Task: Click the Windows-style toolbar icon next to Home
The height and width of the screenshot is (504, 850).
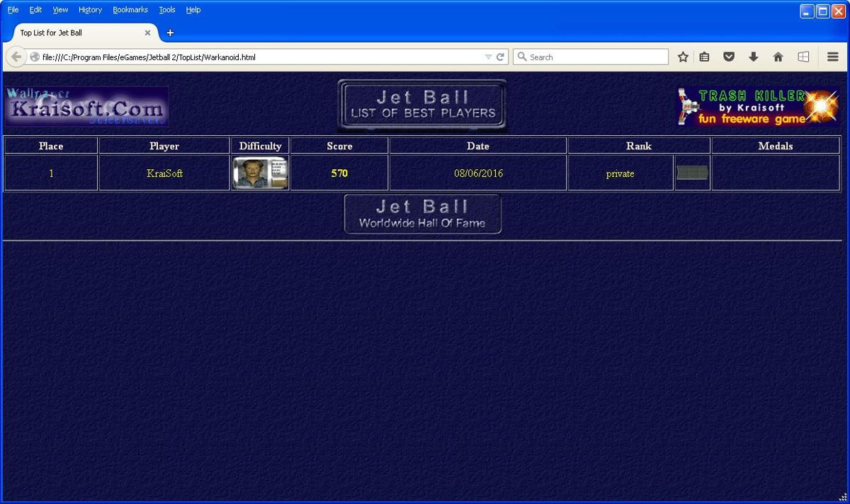Action: [803, 57]
